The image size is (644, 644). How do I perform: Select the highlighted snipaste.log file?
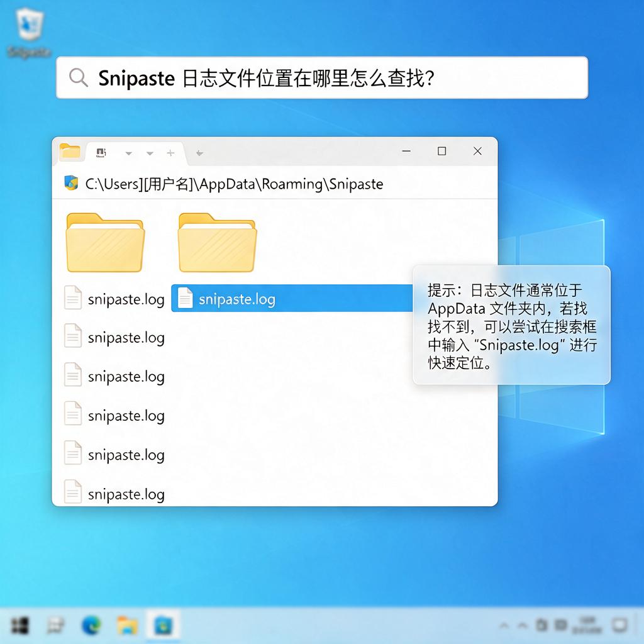292,298
